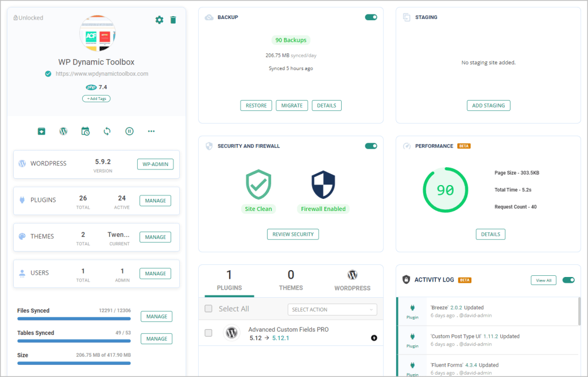Screen dimensions: 588x377
Task: Click MANAGE for Plugins
Action: pos(155,201)
